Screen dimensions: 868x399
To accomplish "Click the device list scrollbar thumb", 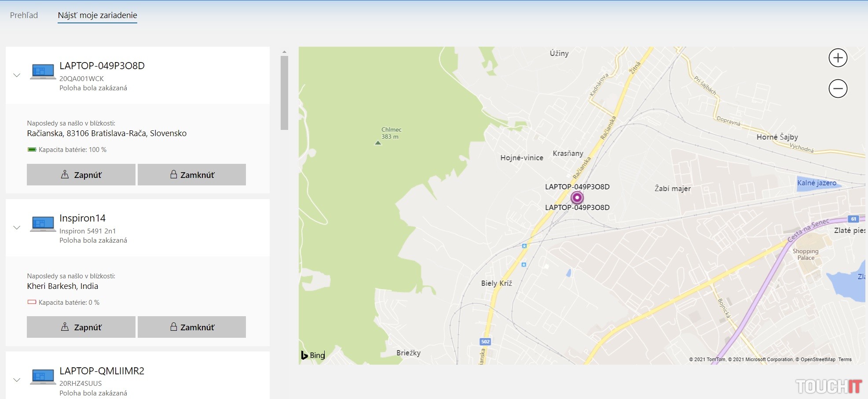I will [x=284, y=92].
